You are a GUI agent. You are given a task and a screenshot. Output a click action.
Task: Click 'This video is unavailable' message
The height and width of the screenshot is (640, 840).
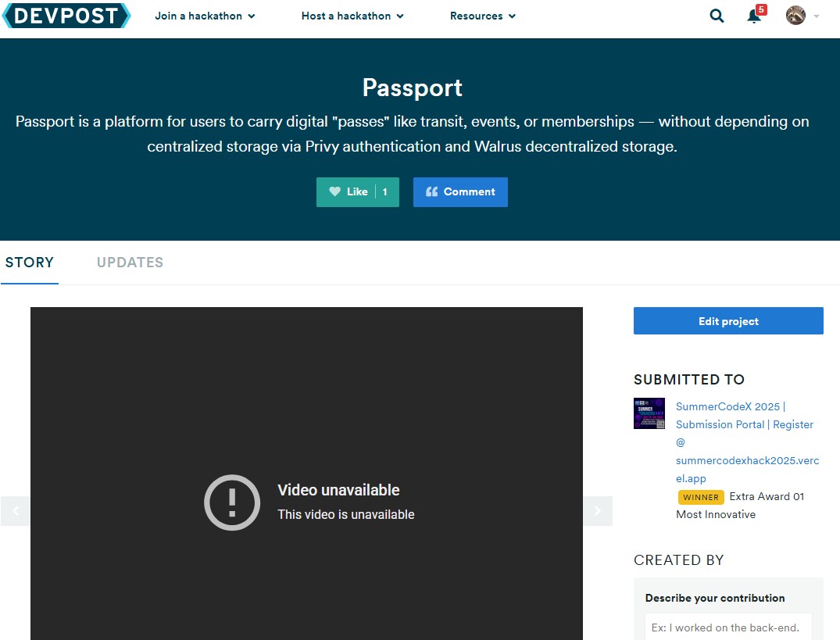[x=346, y=515]
